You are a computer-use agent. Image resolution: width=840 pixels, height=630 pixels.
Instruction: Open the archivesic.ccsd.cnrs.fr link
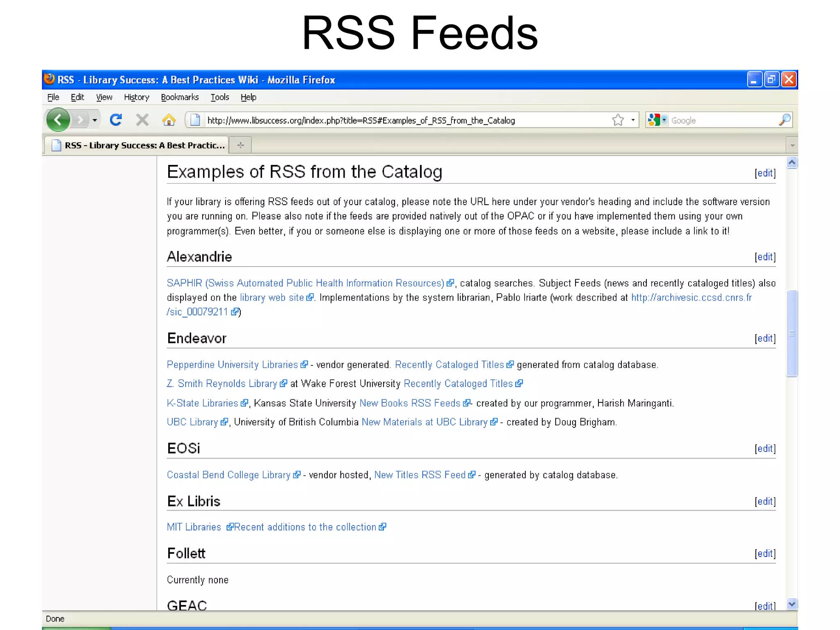coord(691,297)
